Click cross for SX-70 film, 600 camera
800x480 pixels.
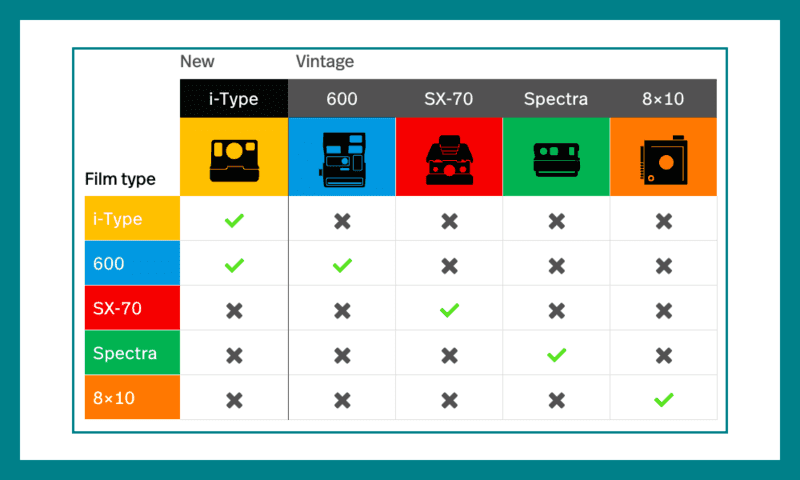tap(342, 311)
